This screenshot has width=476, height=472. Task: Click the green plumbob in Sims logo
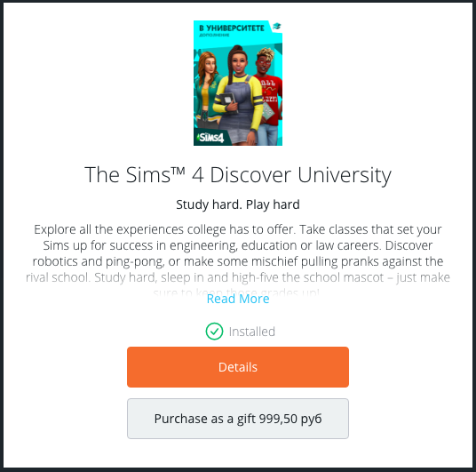(199, 138)
